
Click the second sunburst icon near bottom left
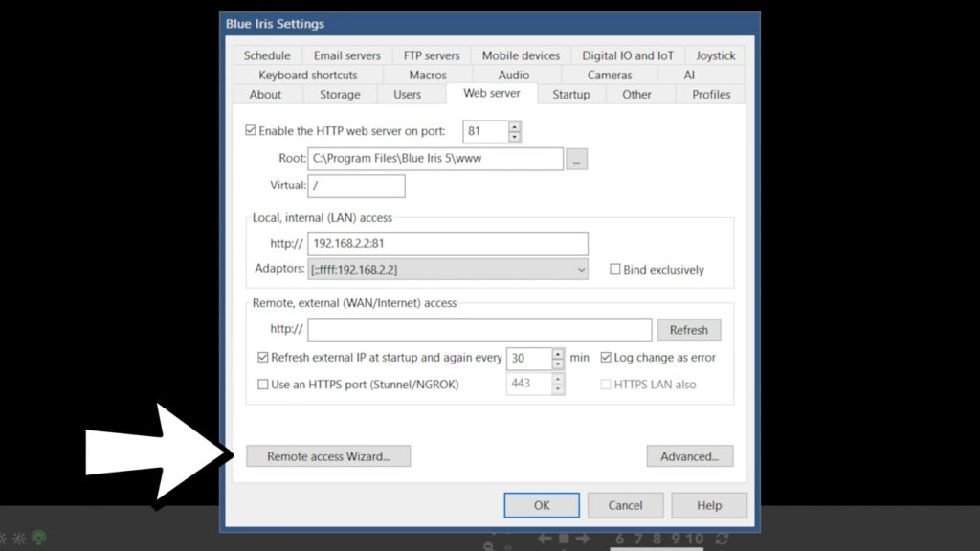tap(21, 537)
